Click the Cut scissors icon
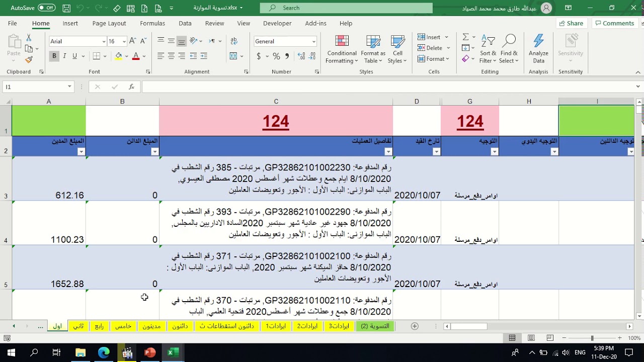This screenshot has height=362, width=644. pos(29,38)
